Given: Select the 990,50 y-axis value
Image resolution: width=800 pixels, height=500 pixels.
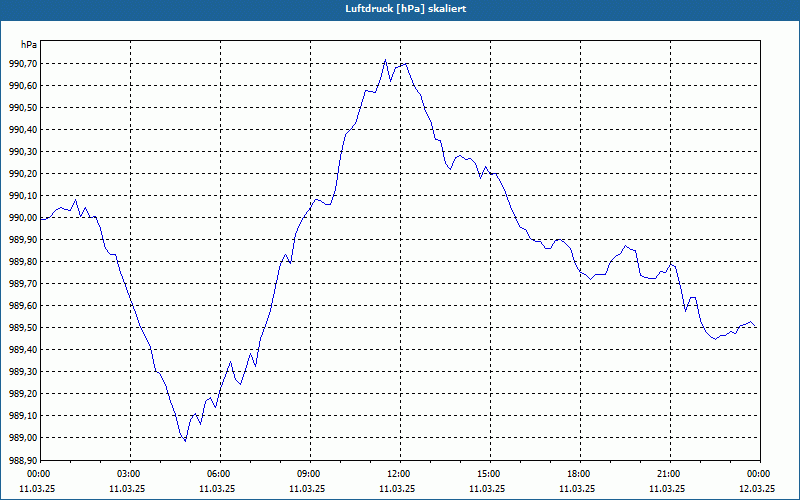Looking at the screenshot, I should pyautogui.click(x=23, y=108).
